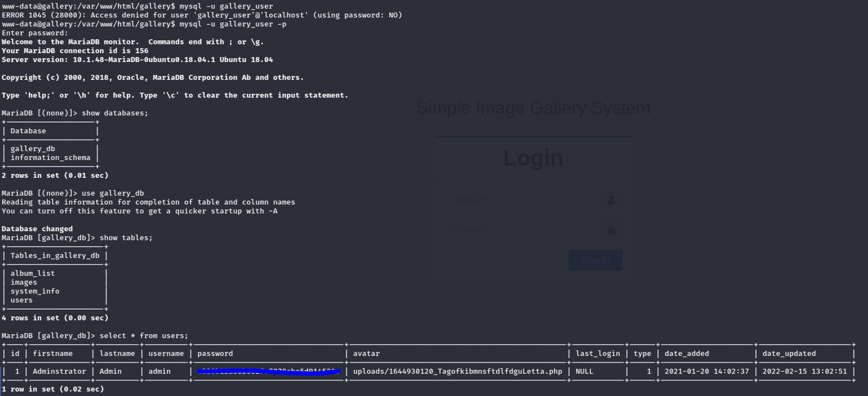Viewport: 868px width, 396px height.
Task: Click the user icon beside Username field
Action: (x=611, y=200)
